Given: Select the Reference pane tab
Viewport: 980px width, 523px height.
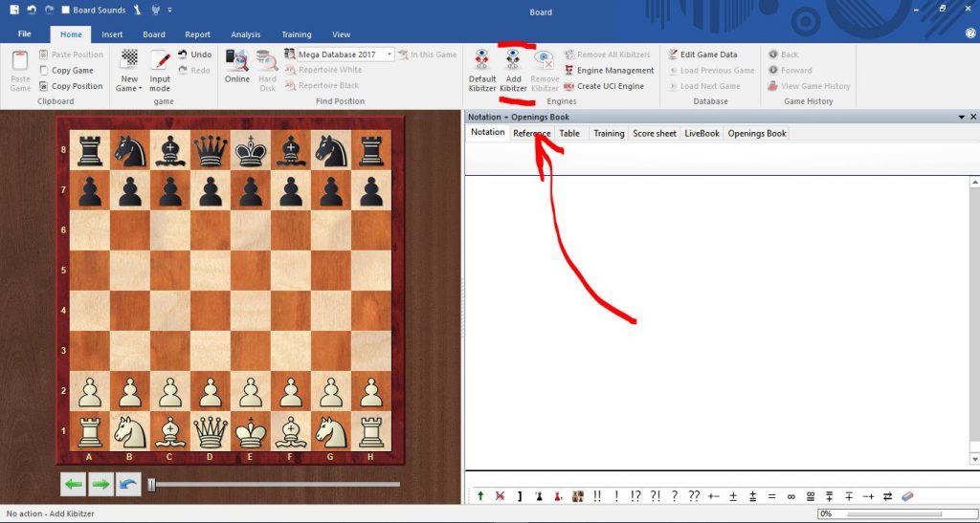Looking at the screenshot, I should click(x=532, y=133).
